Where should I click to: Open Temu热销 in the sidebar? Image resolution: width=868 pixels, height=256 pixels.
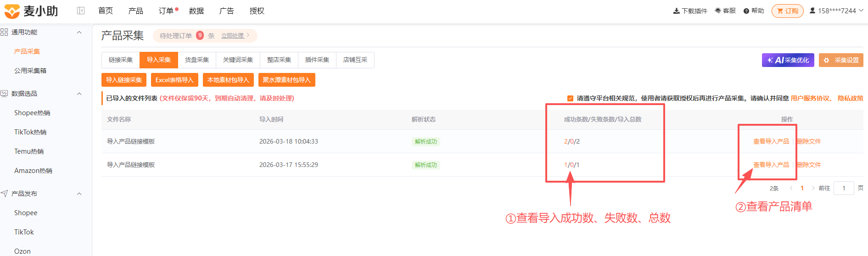point(29,151)
